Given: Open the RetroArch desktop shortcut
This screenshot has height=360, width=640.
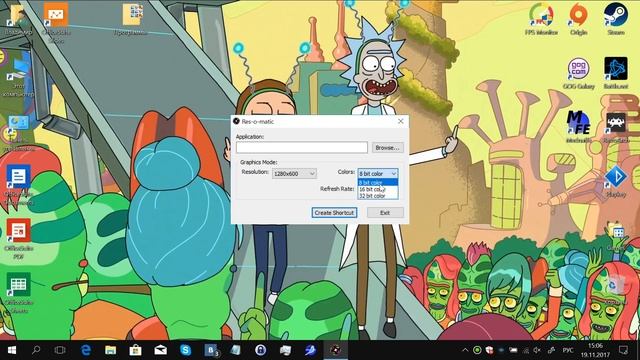Looking at the screenshot, I should (x=616, y=127).
